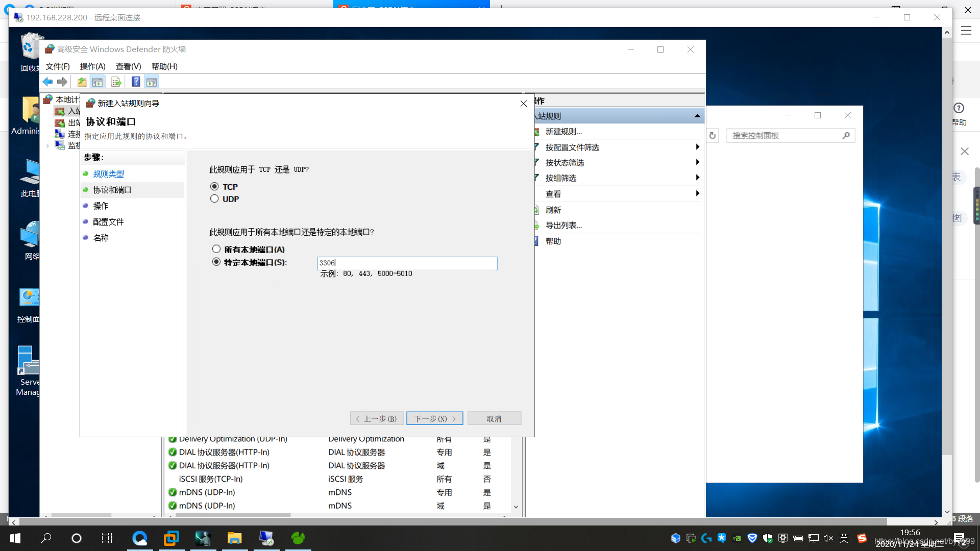This screenshot has width=980, height=551.
Task: Open the Recycle Bin desktop icon
Action: click(31, 52)
